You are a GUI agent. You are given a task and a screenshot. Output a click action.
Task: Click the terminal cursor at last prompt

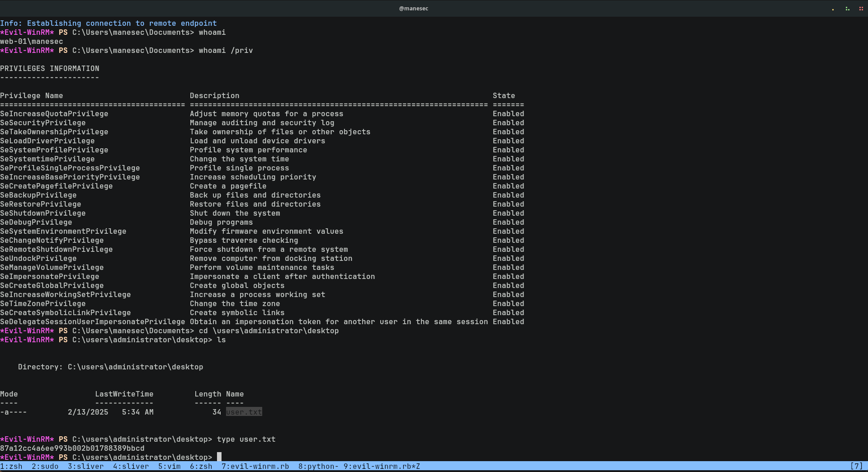click(219, 457)
